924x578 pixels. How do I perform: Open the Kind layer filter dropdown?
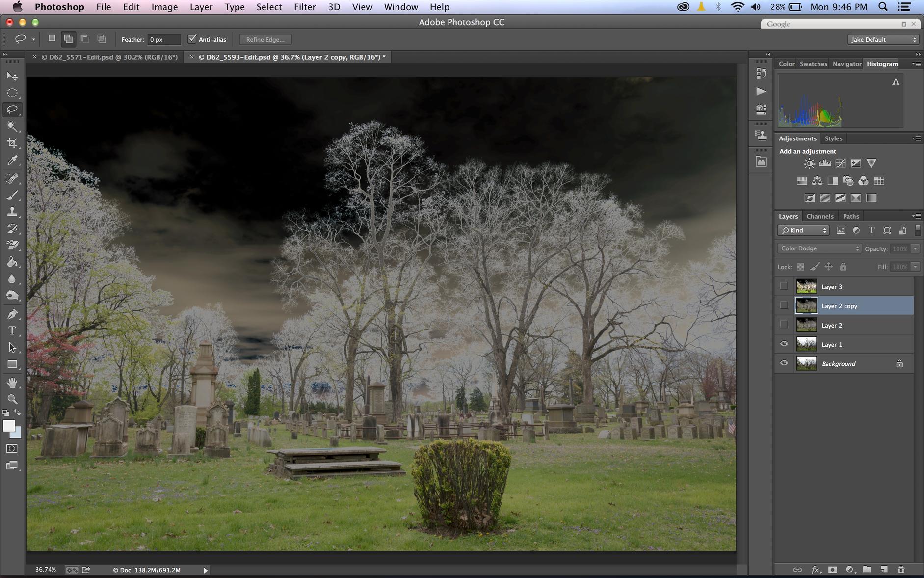[x=803, y=230]
